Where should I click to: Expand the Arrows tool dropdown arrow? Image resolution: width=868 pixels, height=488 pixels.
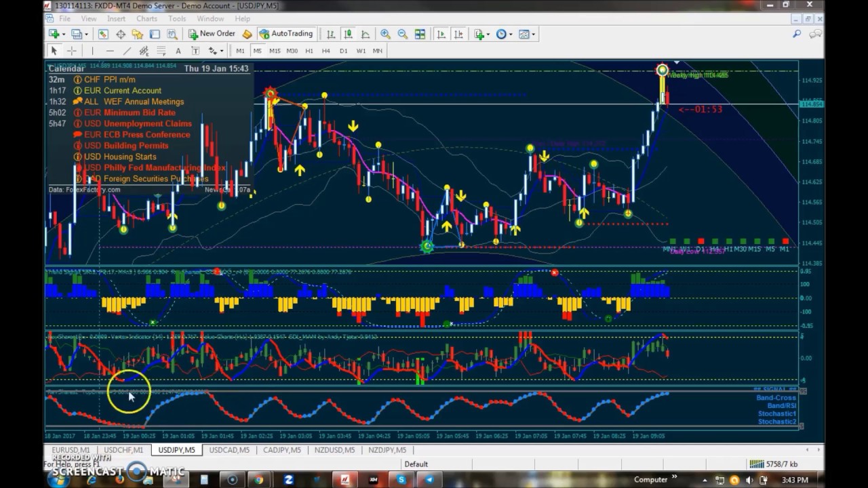tap(222, 51)
